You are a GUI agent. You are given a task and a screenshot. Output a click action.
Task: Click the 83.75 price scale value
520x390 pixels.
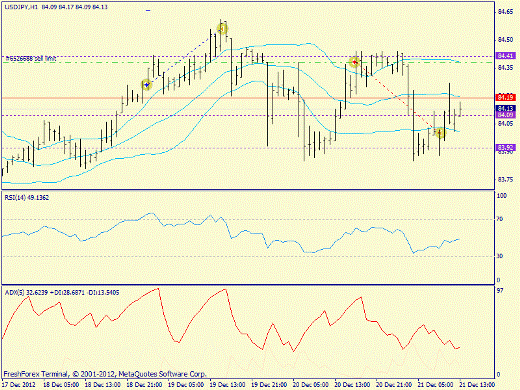tap(505, 180)
